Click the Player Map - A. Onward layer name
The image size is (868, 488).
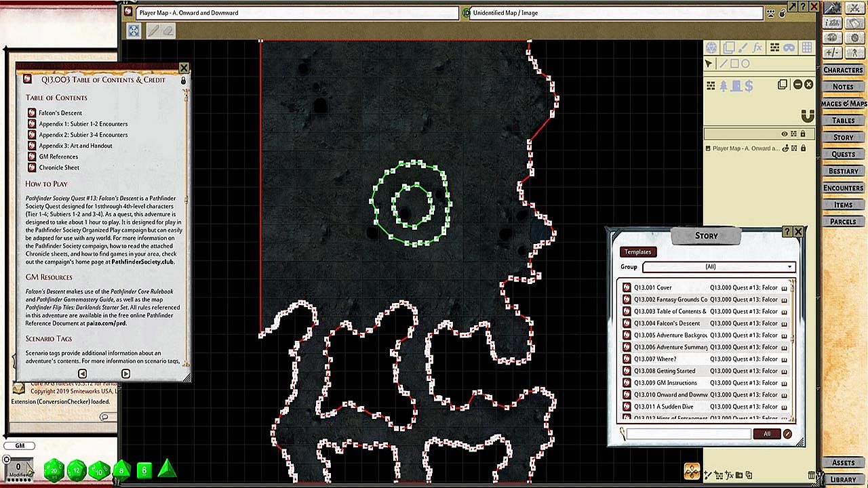pyautogui.click(x=746, y=148)
